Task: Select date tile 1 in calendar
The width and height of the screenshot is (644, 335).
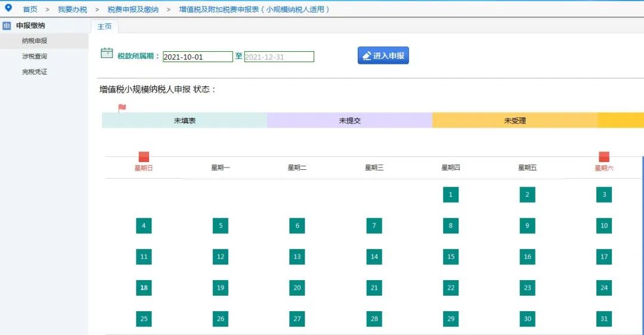Action: 451,194
